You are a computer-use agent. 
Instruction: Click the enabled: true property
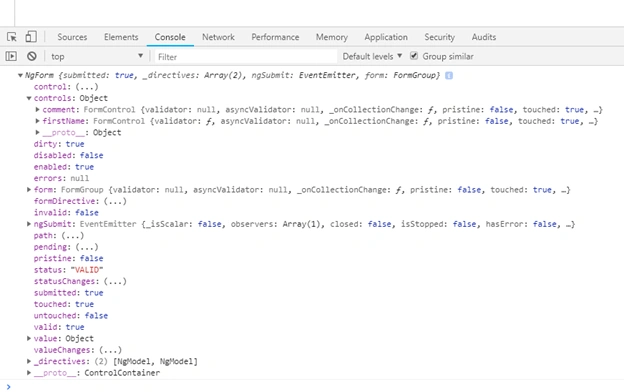point(64,167)
